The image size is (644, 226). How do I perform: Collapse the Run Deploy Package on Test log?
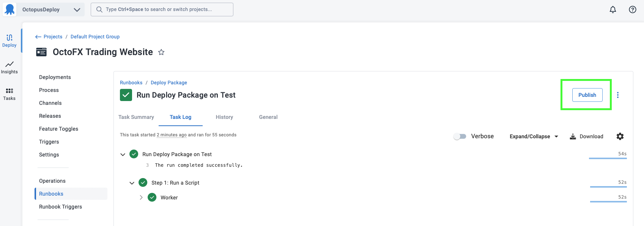point(123,155)
